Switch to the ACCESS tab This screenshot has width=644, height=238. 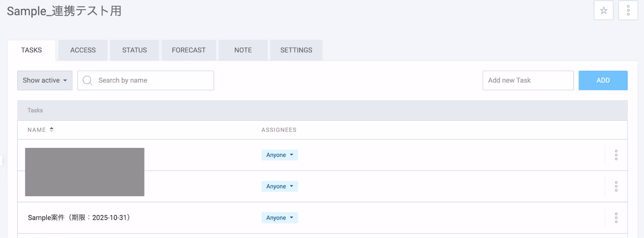point(83,50)
